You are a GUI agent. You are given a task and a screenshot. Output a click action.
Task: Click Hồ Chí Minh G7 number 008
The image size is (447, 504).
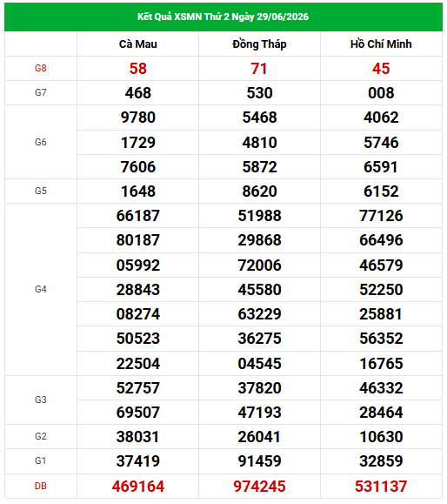click(381, 93)
